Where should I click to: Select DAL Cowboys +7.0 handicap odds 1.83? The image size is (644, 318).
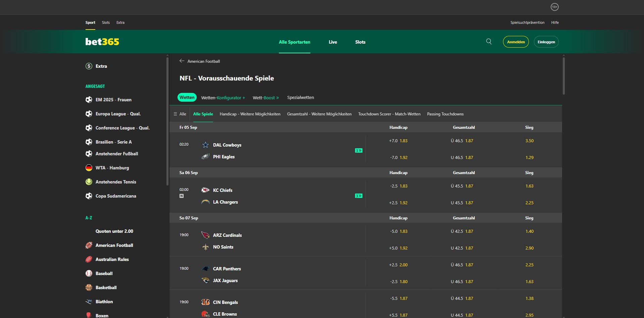tap(398, 141)
